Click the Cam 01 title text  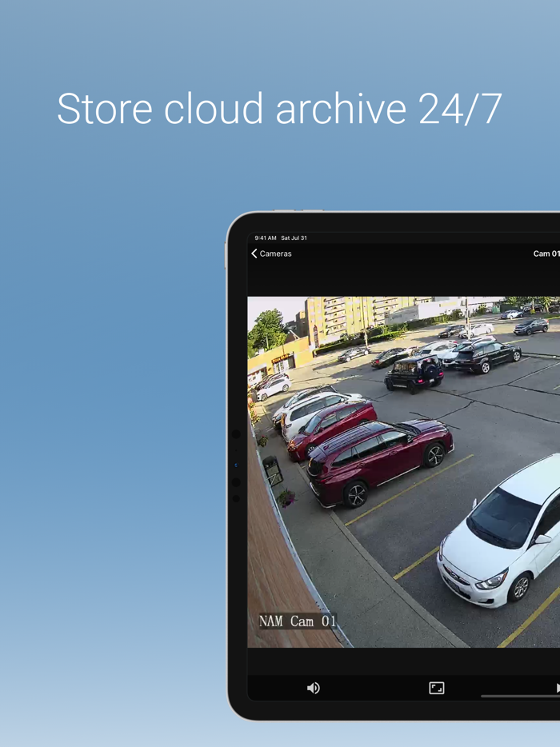546,254
